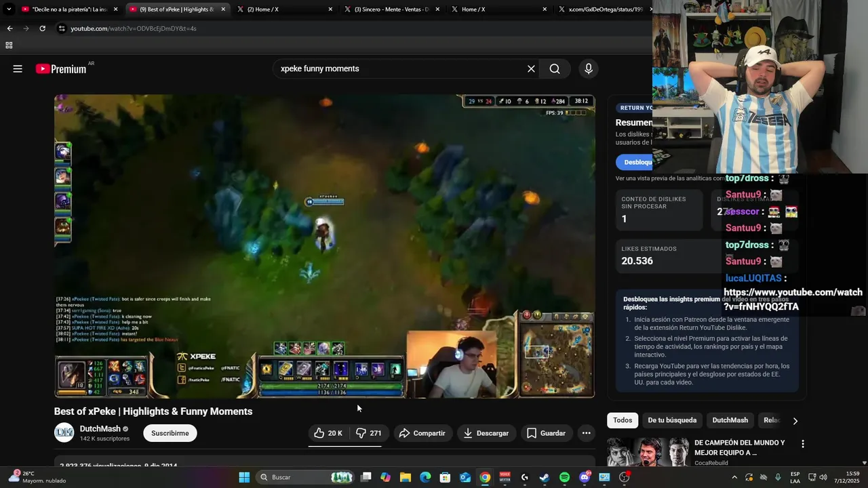The height and width of the screenshot is (488, 868).
Task: Switch to x.com/GxlDeOrtega status tab
Action: pyautogui.click(x=600, y=9)
